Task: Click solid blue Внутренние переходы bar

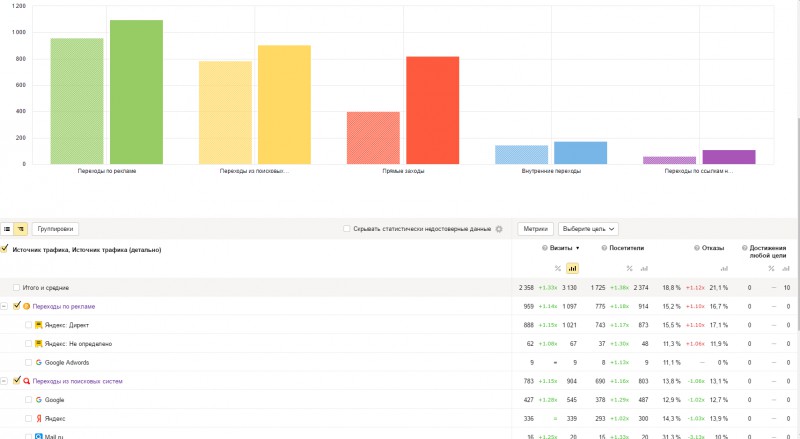Action: (x=581, y=153)
